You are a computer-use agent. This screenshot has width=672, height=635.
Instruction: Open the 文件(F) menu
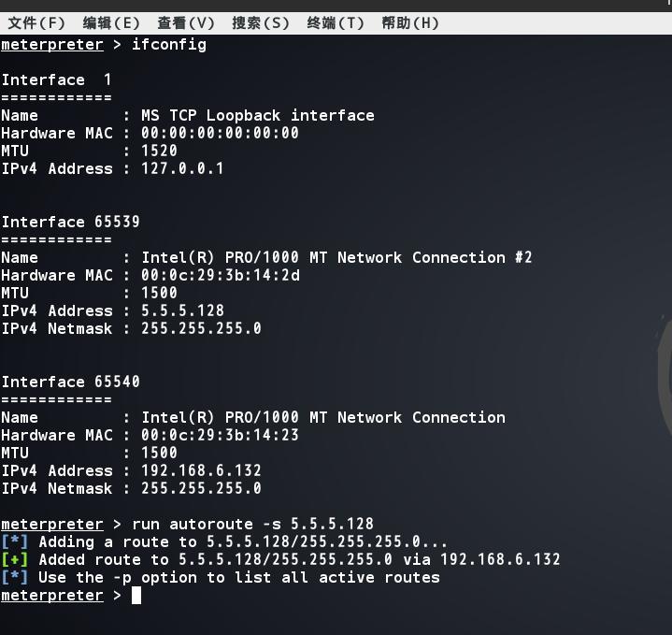(x=36, y=22)
